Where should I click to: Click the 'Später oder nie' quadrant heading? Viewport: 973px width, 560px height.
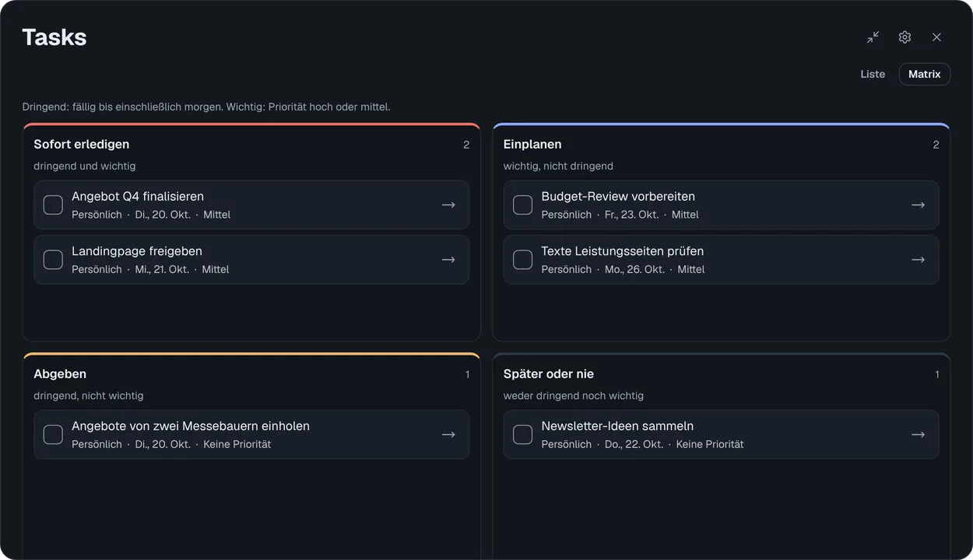(549, 374)
